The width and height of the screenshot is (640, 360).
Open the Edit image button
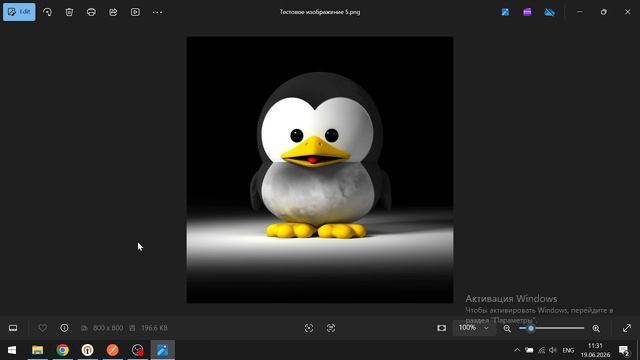(19, 12)
